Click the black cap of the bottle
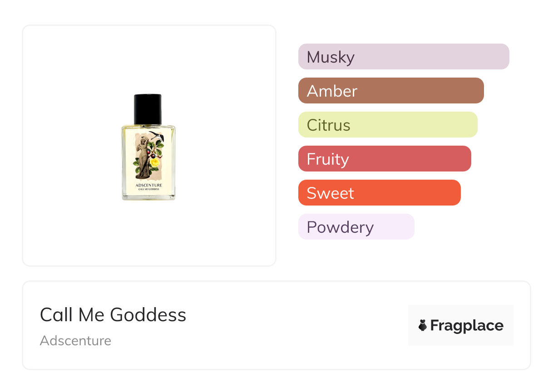 coord(148,109)
